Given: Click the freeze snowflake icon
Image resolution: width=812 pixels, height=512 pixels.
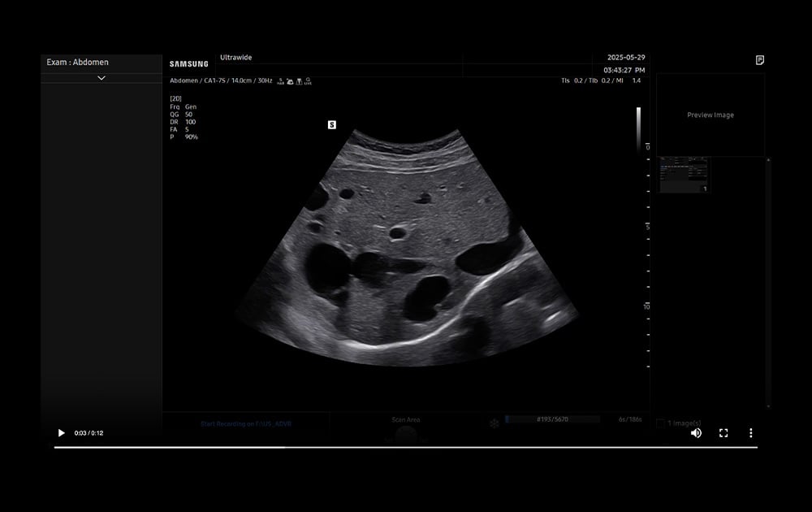Looking at the screenshot, I should 494,423.
